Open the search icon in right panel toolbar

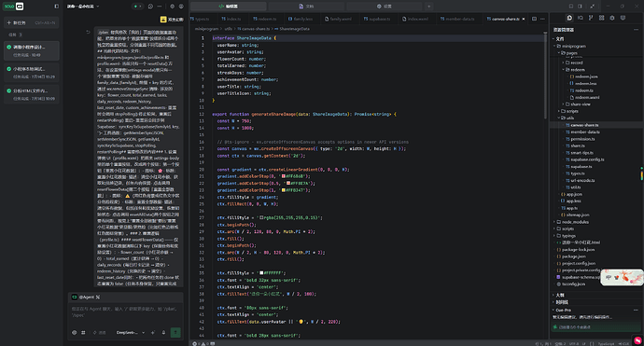point(580,18)
